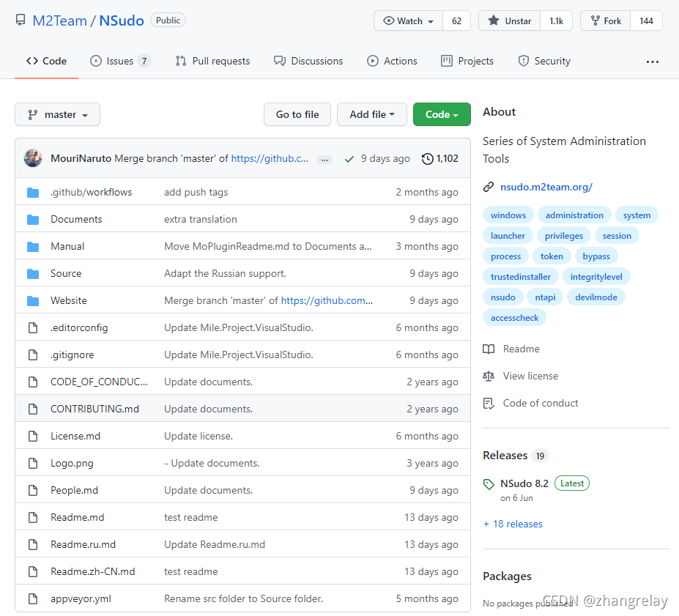
Task: View the 62 watchers count
Action: tap(456, 21)
